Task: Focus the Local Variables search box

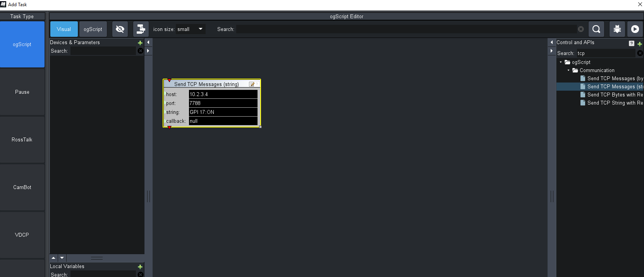Action: pyautogui.click(x=103, y=274)
